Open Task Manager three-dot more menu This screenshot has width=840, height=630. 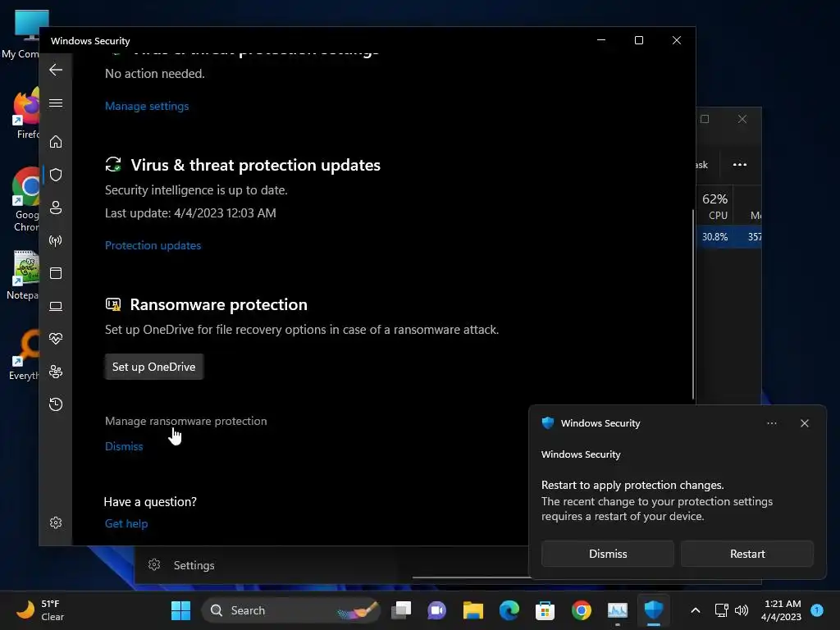(740, 164)
